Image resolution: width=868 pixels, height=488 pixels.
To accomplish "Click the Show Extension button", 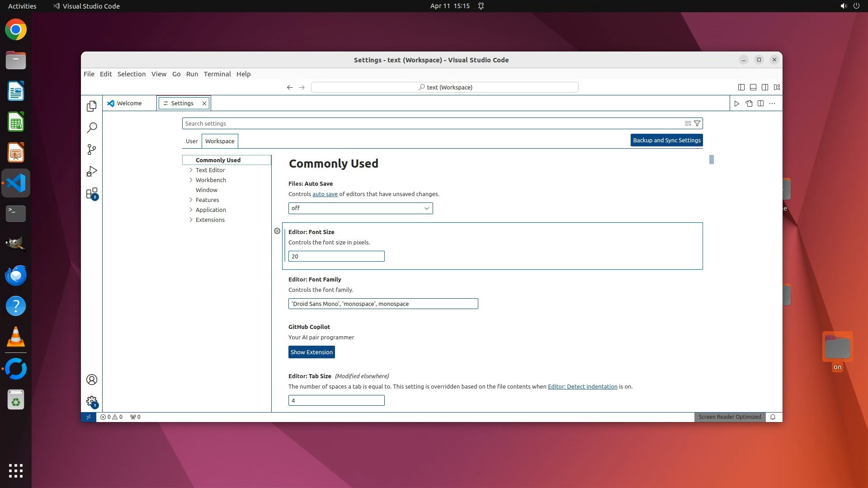I will click(311, 352).
